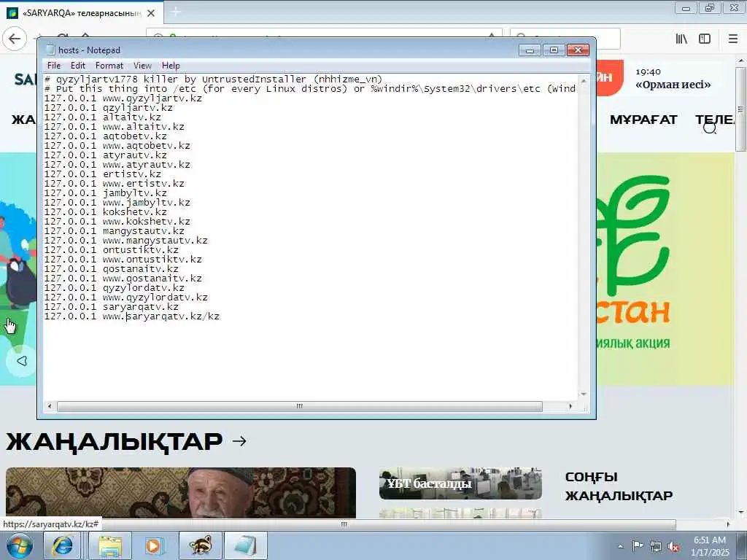
Task: Click the slider previous arrow on webpage
Action: pyautogui.click(x=21, y=361)
